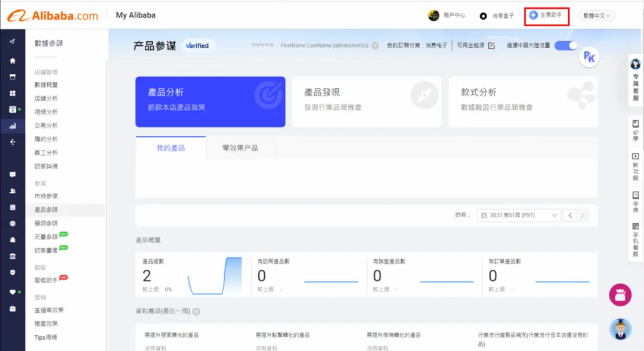Show info for 資料商品(最近一周)

196,312
